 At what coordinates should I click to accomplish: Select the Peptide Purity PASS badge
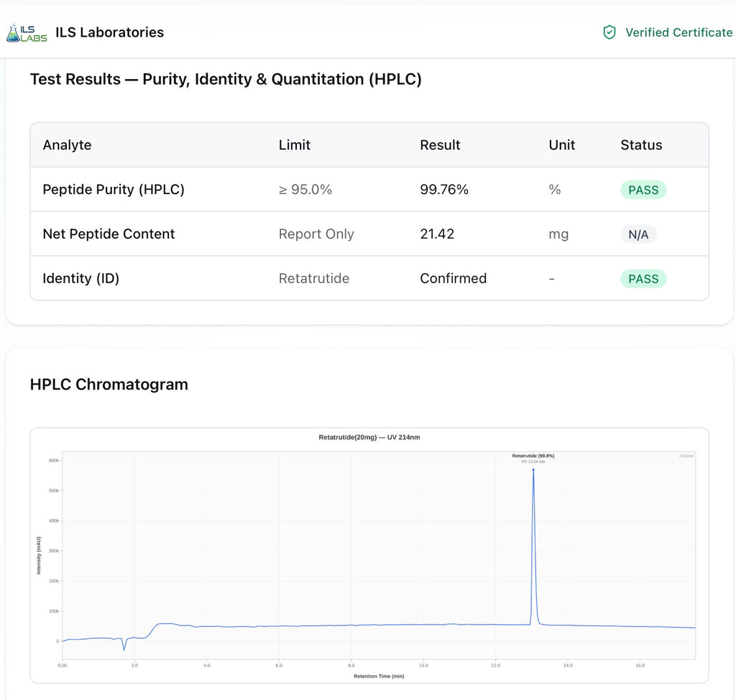[x=643, y=190]
